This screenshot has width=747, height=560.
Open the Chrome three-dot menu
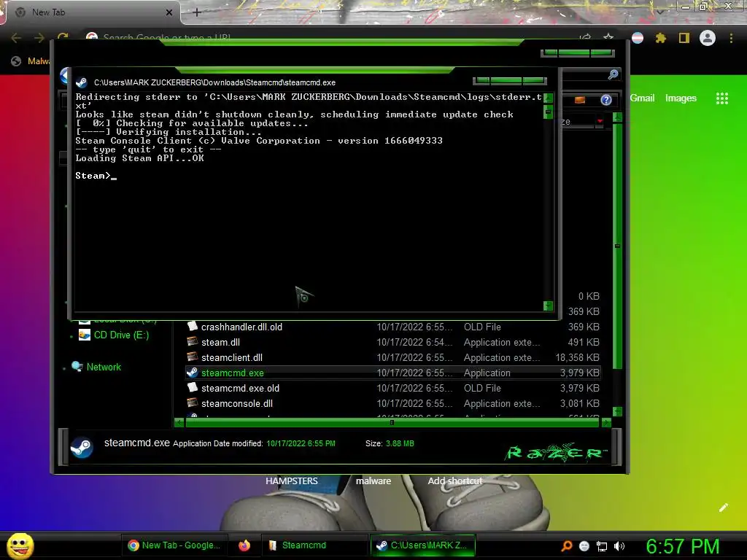[x=731, y=38]
